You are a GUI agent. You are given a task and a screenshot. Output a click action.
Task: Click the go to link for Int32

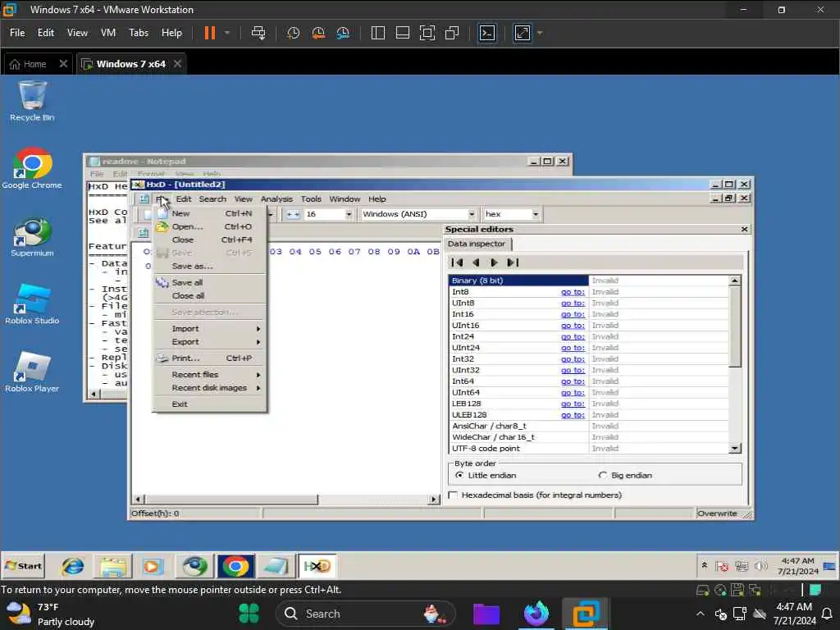573,359
